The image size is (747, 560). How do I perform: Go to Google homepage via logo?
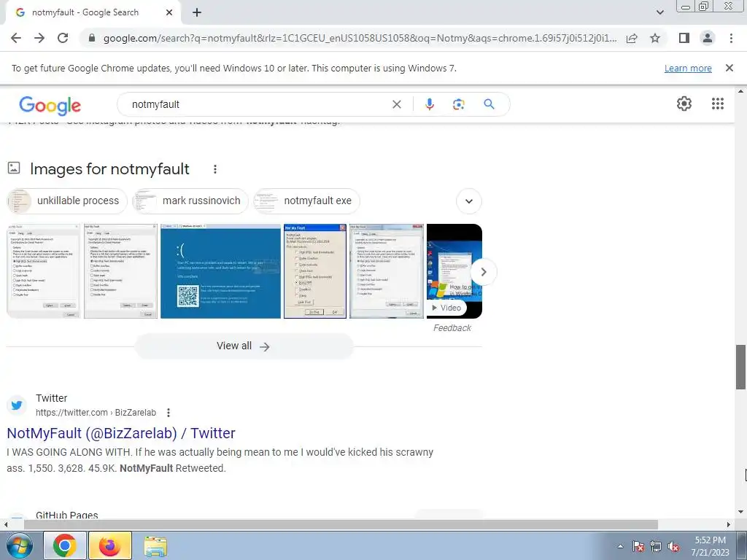click(x=50, y=105)
